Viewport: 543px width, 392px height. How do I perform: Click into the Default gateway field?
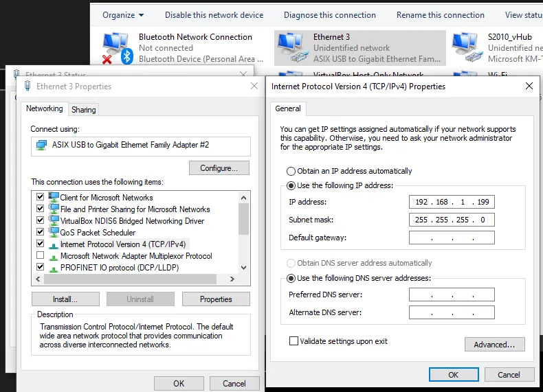pyautogui.click(x=451, y=238)
